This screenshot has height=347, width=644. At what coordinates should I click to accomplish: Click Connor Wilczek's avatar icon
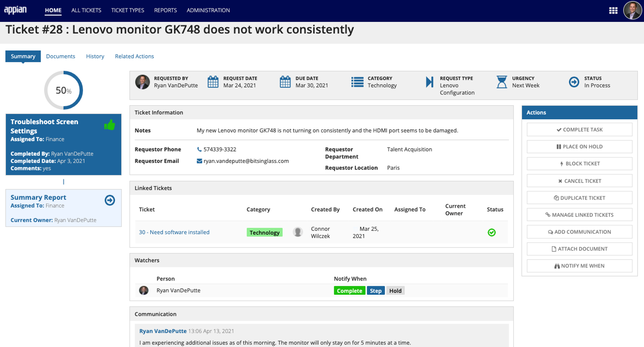[298, 232]
